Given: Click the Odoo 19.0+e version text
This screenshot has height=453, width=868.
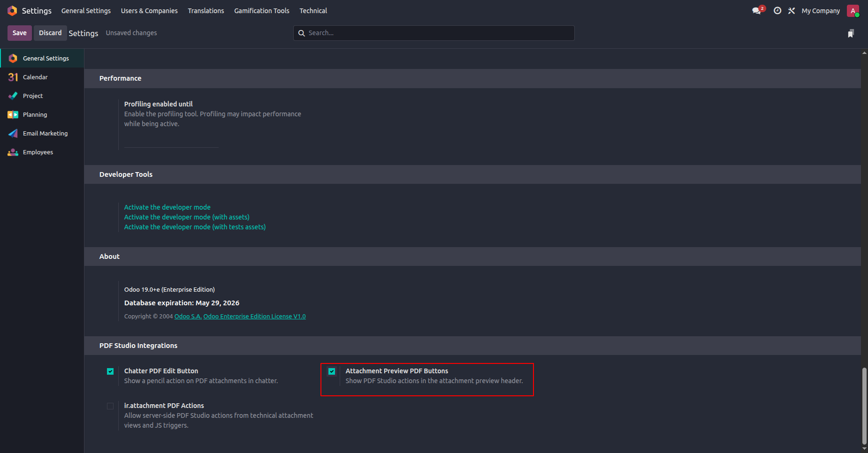Looking at the screenshot, I should 169,289.
